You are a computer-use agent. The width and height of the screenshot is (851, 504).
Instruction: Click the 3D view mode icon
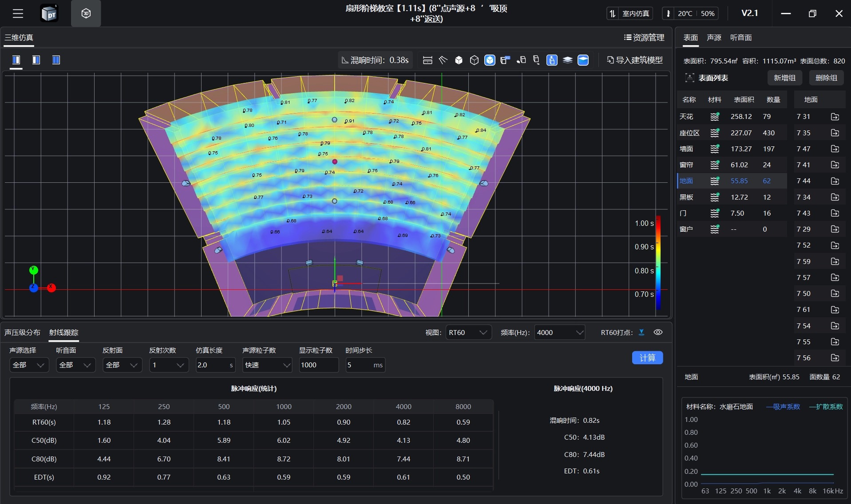(x=86, y=14)
